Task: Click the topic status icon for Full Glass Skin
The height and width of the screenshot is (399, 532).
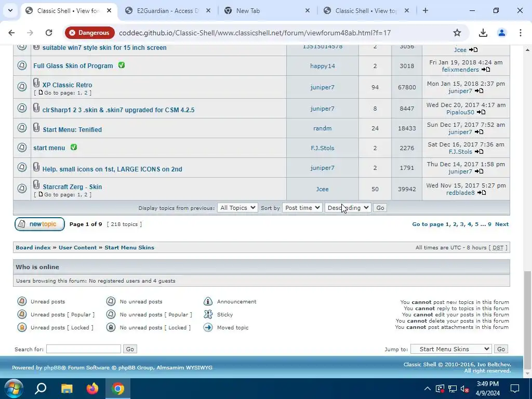Action: click(22, 65)
